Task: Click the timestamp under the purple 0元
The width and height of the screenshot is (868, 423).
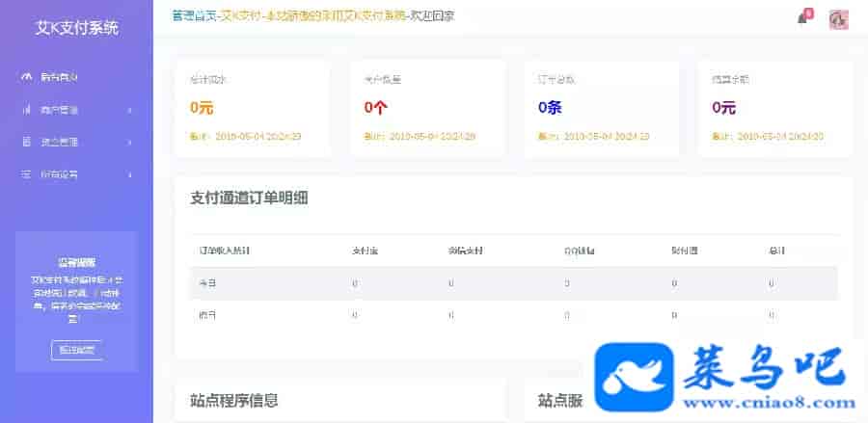Action: (768, 136)
